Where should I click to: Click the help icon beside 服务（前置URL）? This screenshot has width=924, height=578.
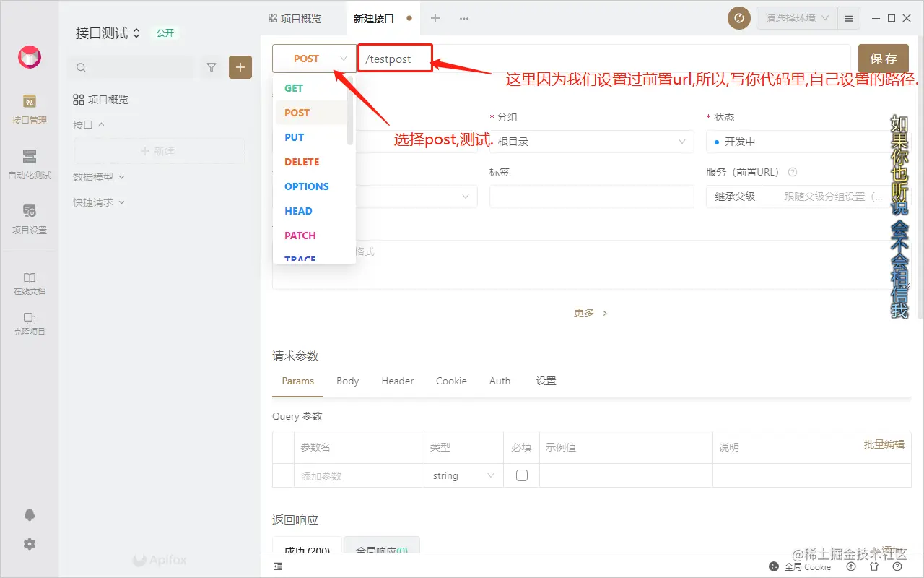(x=793, y=172)
